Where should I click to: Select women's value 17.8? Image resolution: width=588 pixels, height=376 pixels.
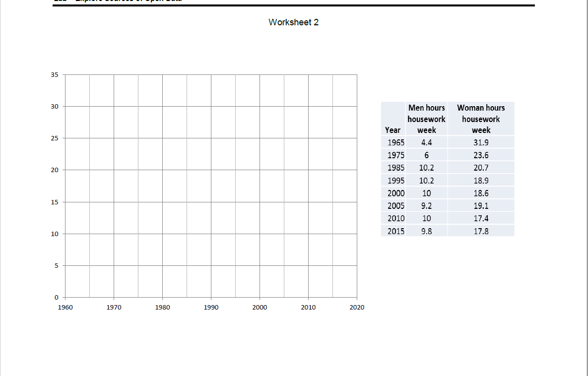(481, 231)
